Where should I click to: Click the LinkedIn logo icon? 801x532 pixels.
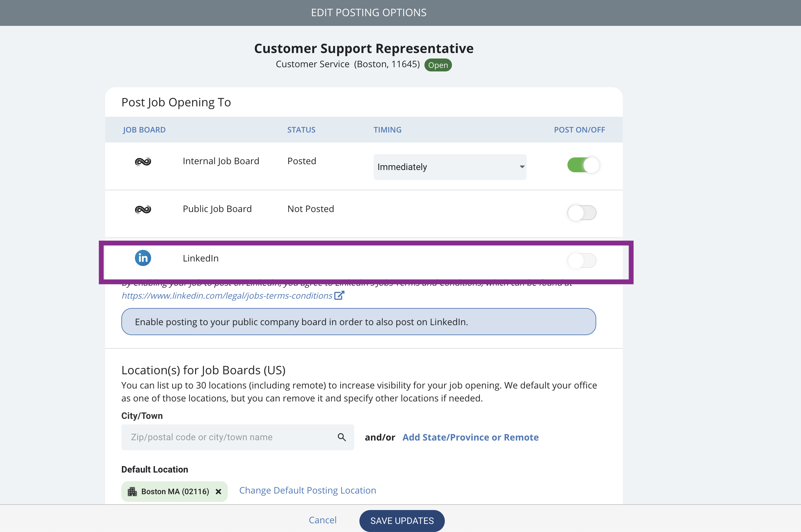[143, 258]
